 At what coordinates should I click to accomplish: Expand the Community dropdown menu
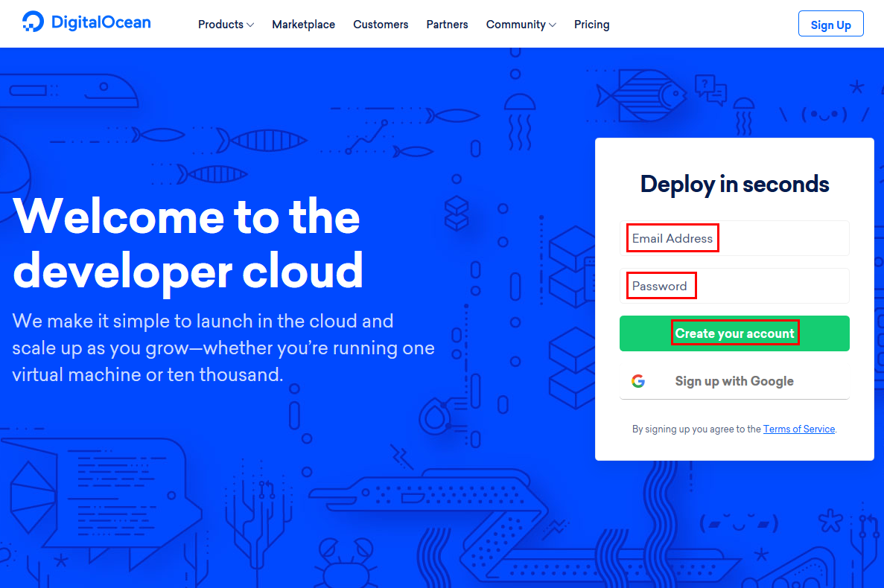tap(521, 25)
